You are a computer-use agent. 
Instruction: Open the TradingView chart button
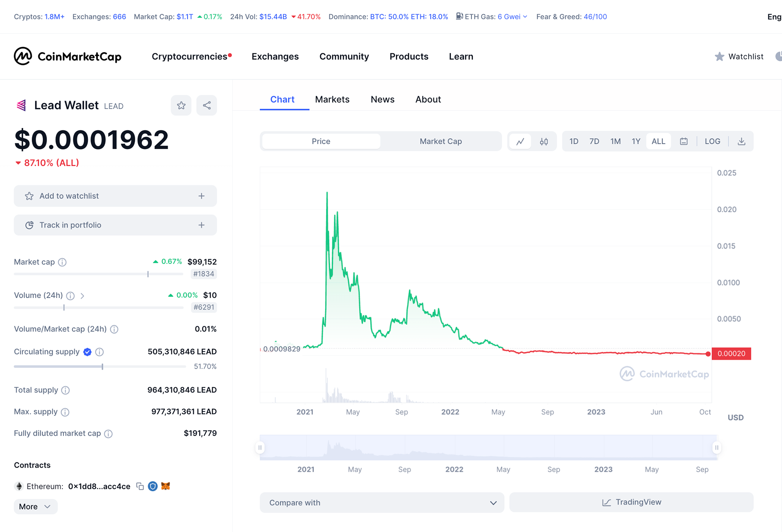coord(631,502)
